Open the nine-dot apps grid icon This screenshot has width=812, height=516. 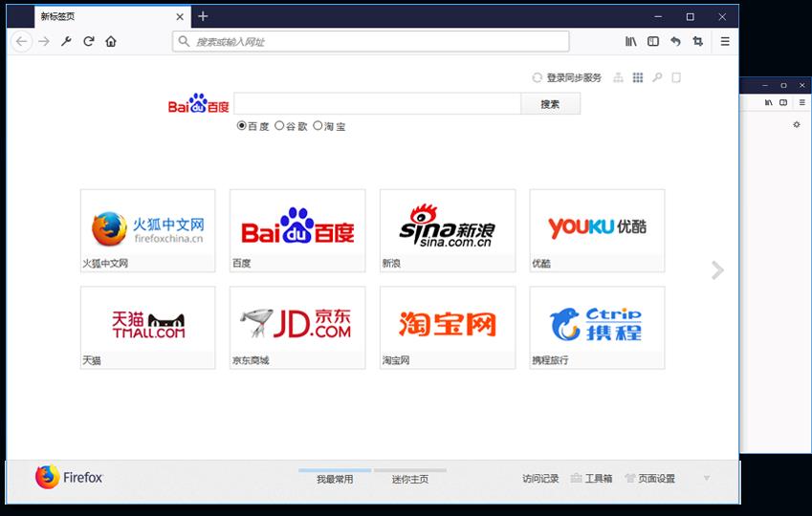coord(638,77)
